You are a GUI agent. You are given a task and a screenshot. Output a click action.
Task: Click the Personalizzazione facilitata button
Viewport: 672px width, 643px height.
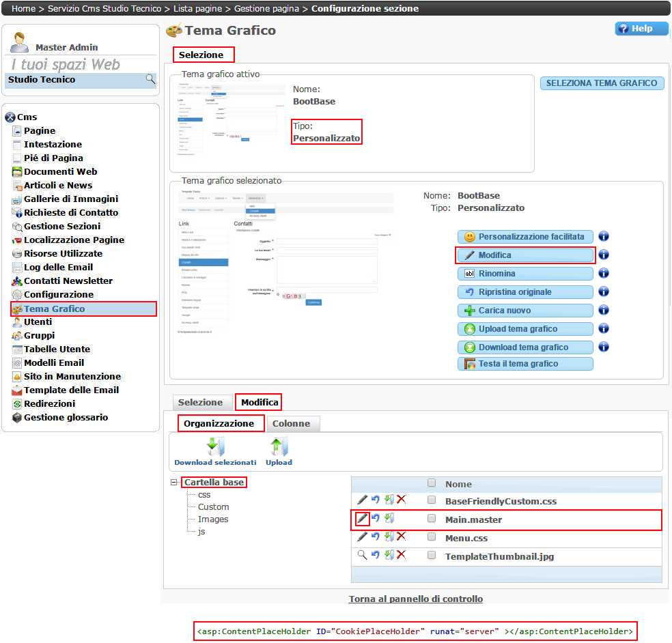click(x=524, y=237)
